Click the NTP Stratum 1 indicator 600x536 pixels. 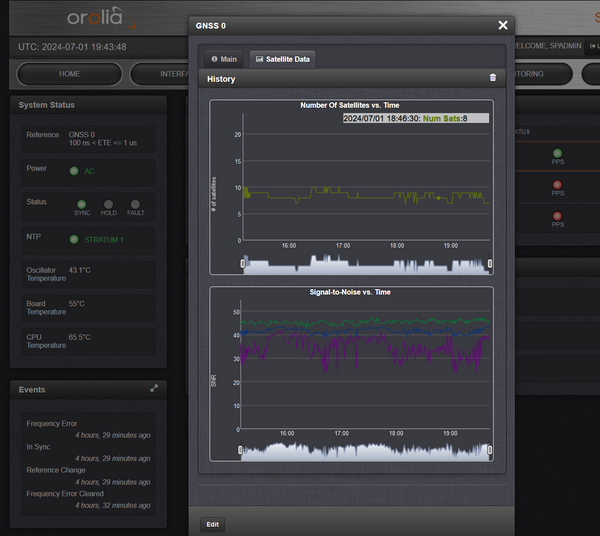[74, 239]
